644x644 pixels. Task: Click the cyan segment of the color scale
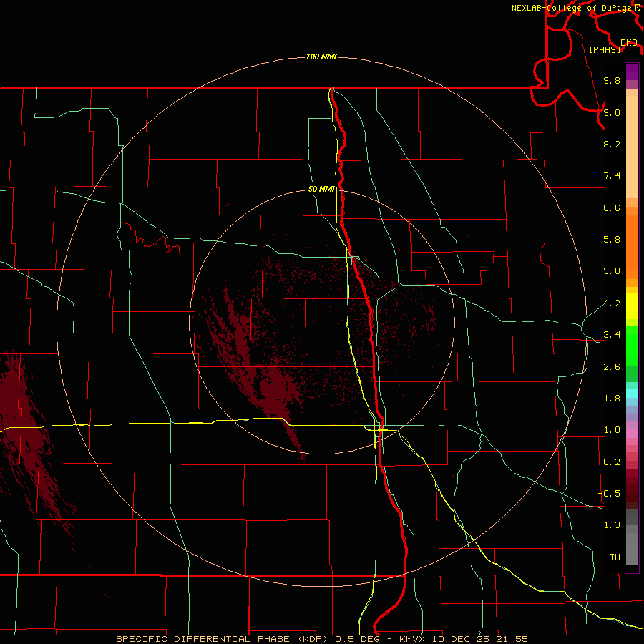pos(632,394)
